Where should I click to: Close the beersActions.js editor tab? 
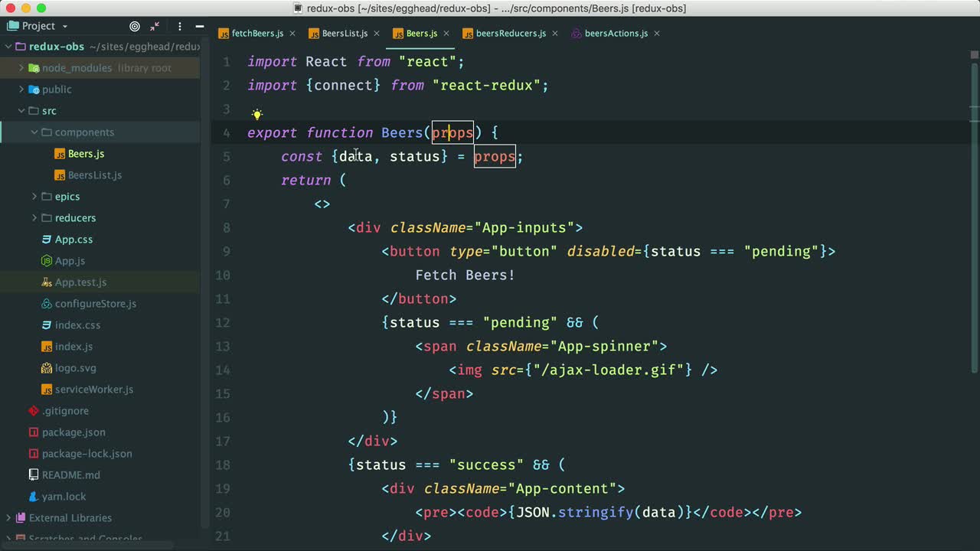pyautogui.click(x=657, y=34)
